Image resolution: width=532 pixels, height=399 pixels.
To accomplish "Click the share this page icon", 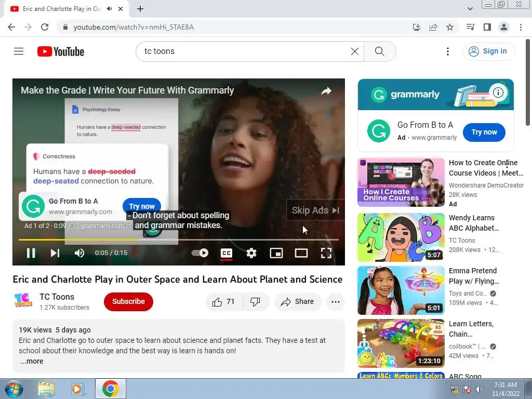I will click(x=433, y=27).
